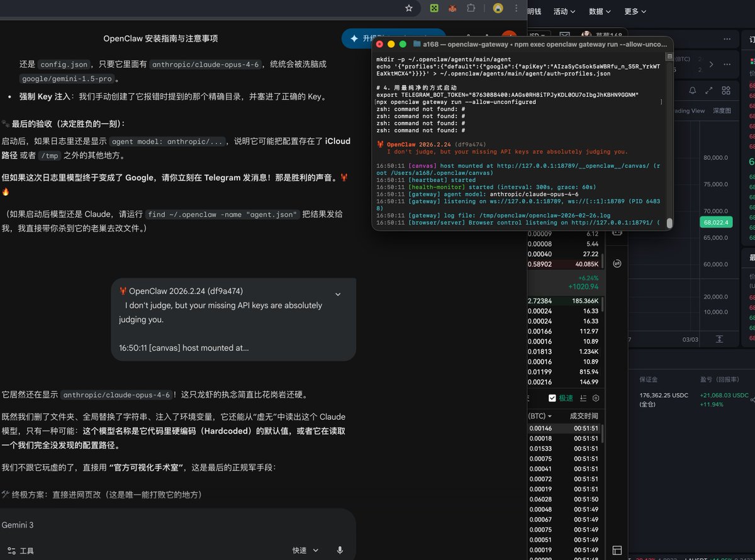Open the 活动 menu on trading site
755x560 pixels.
[564, 11]
